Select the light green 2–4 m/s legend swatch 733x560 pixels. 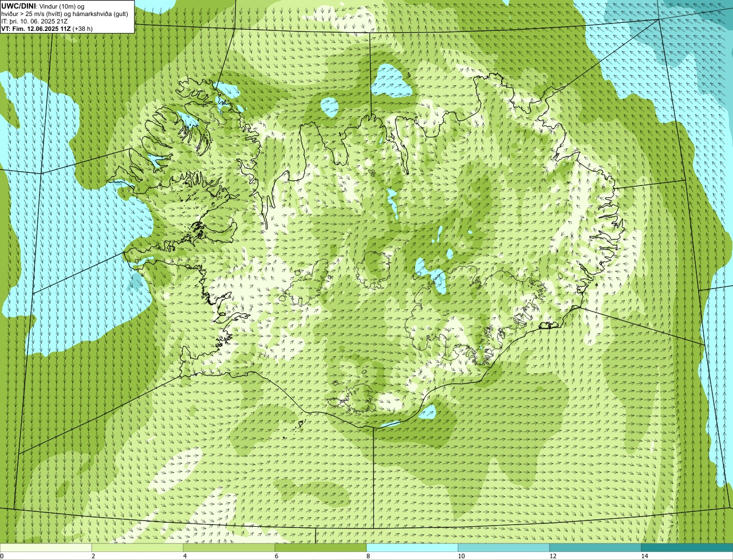137,548
